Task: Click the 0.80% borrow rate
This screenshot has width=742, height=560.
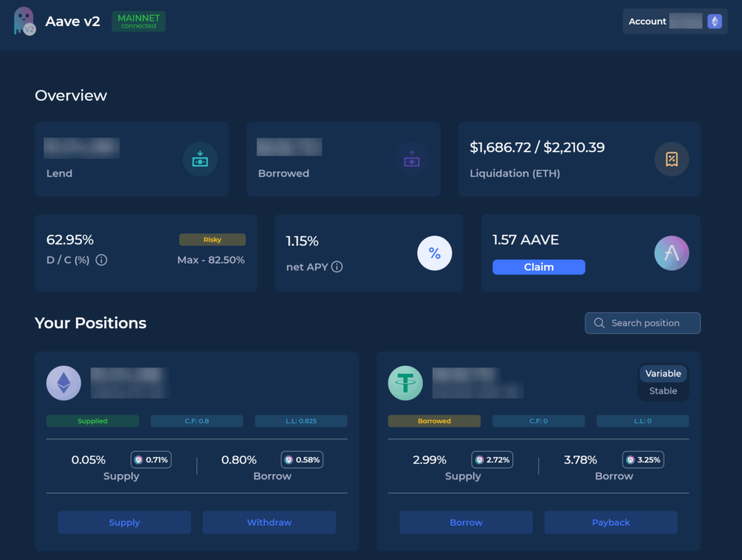Action: (x=239, y=460)
